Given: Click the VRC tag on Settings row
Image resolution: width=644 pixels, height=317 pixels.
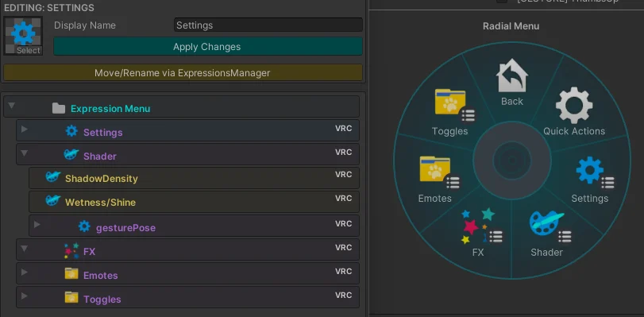Looking at the screenshot, I should [343, 128].
